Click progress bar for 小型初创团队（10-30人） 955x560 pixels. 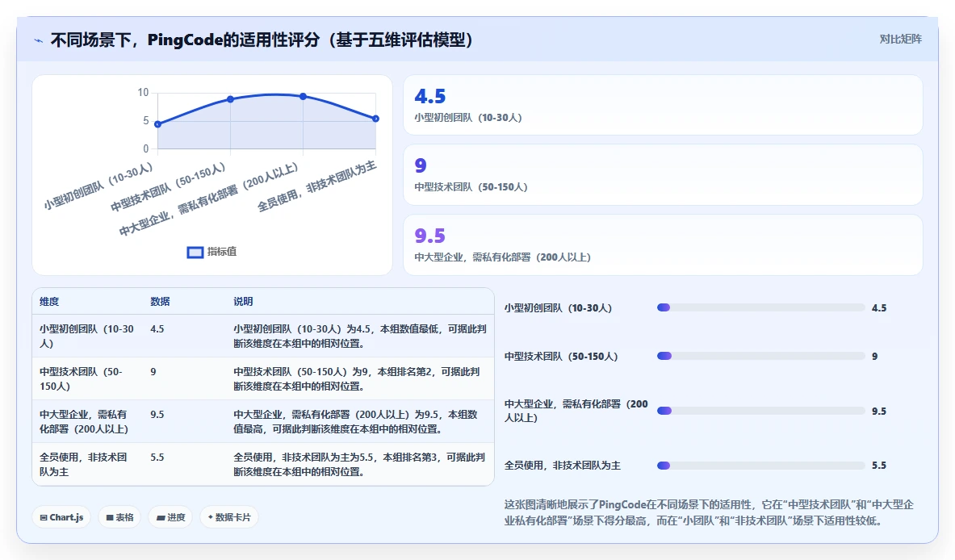[x=760, y=307]
